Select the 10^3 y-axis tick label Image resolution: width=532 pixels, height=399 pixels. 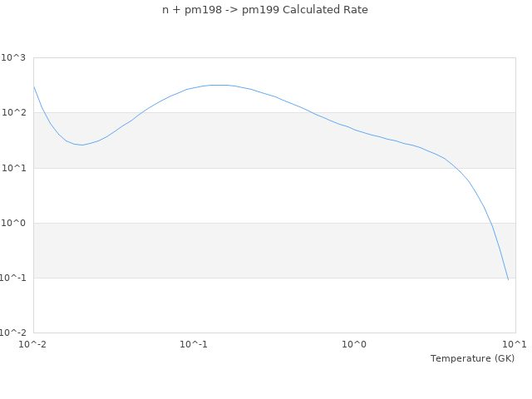pos(13,57)
